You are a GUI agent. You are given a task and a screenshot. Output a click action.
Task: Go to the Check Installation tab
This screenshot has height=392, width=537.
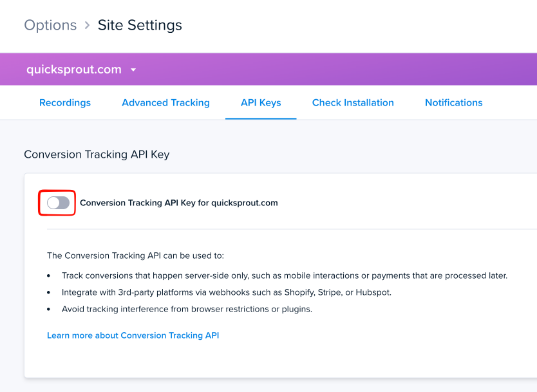pos(353,102)
